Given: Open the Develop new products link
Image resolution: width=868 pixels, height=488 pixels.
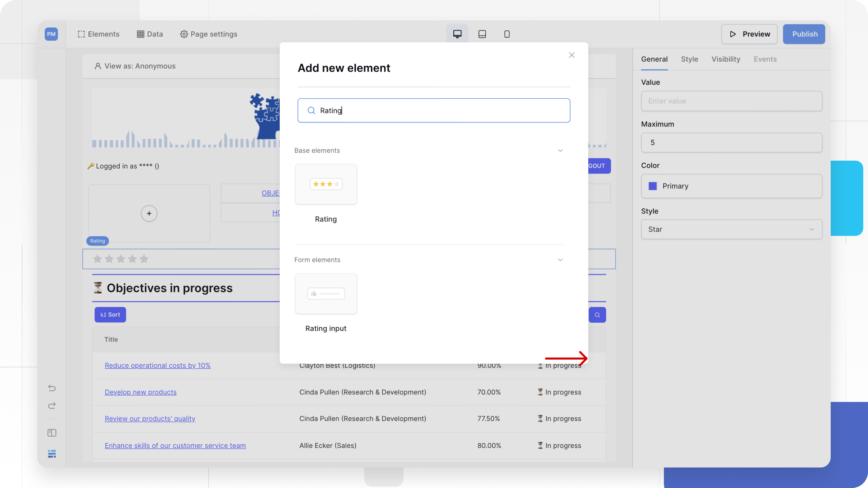Looking at the screenshot, I should (140, 392).
